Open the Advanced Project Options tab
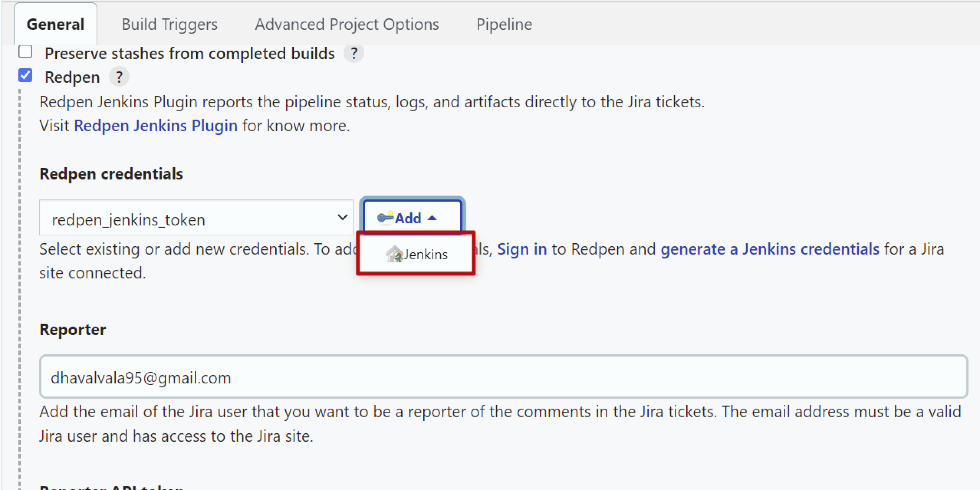The image size is (980, 490). [x=347, y=24]
